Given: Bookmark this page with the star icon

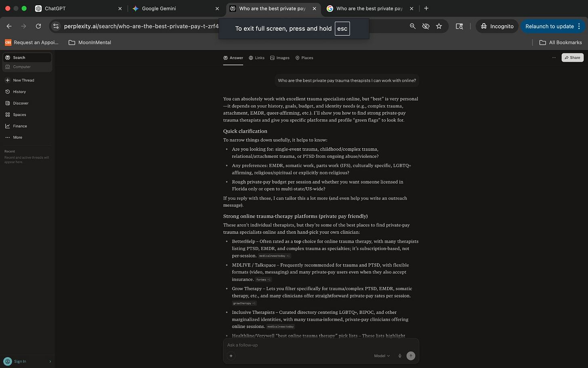Looking at the screenshot, I should coord(439,26).
